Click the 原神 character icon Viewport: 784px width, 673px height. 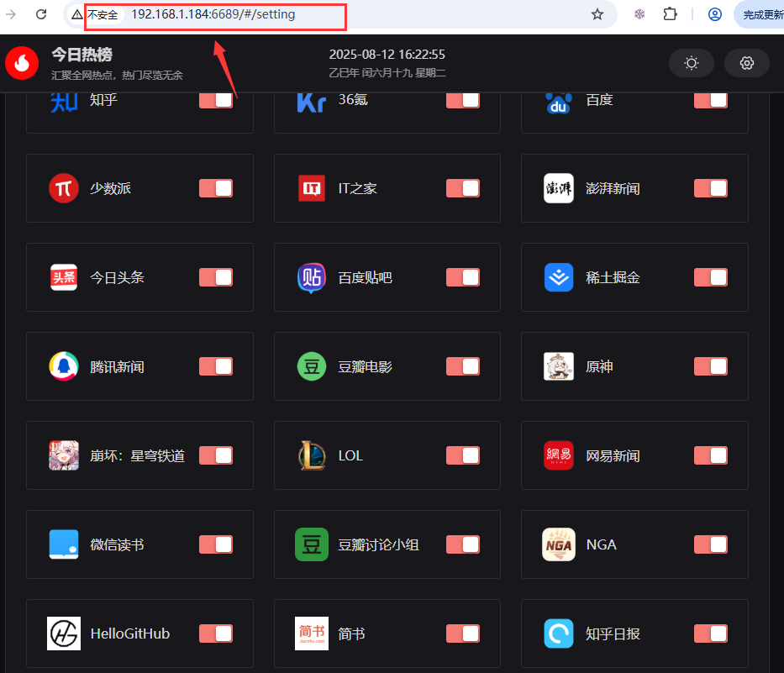coord(559,366)
